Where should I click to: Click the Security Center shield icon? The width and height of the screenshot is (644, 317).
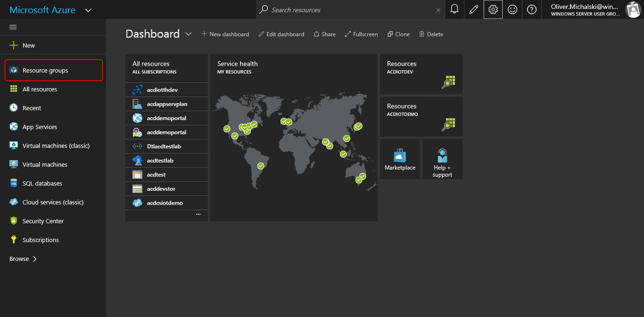coord(14,221)
